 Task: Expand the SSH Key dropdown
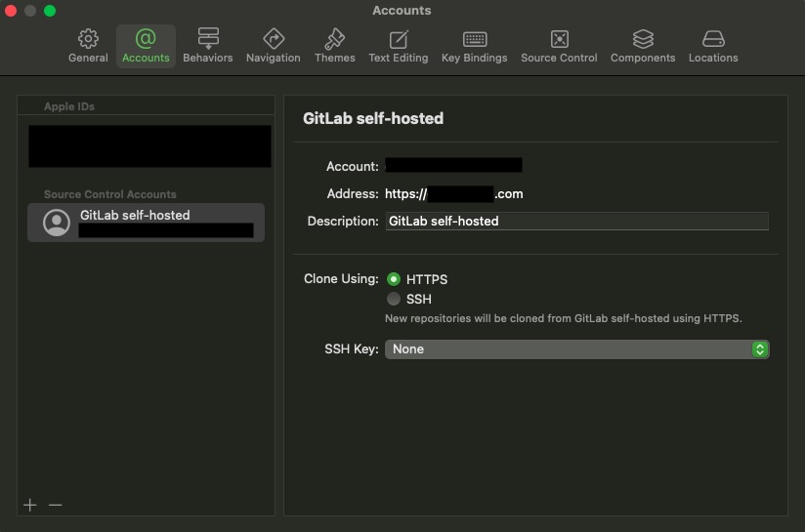click(x=576, y=348)
